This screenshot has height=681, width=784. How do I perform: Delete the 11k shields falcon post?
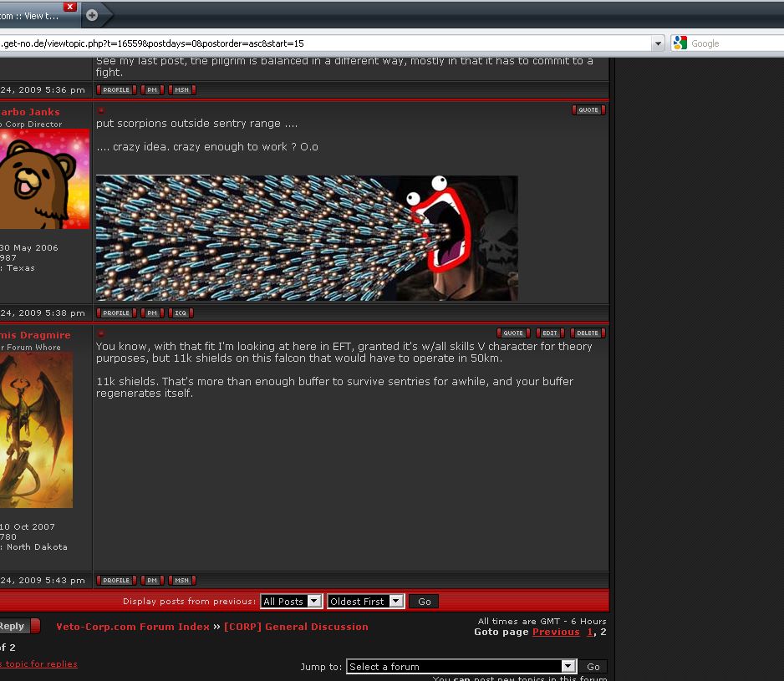(588, 333)
